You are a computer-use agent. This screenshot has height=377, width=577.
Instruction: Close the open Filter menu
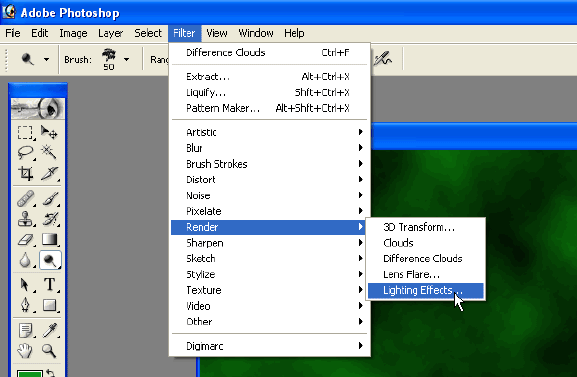(184, 33)
